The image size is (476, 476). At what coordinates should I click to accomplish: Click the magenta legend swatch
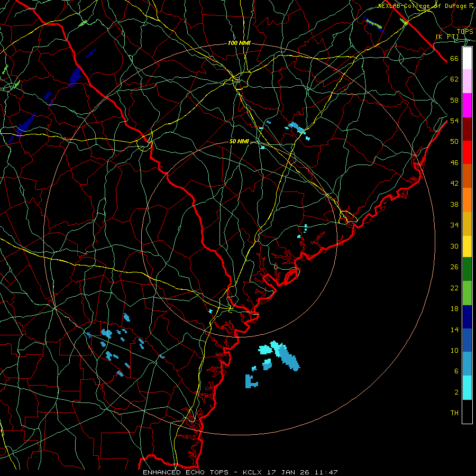pyautogui.click(x=467, y=105)
